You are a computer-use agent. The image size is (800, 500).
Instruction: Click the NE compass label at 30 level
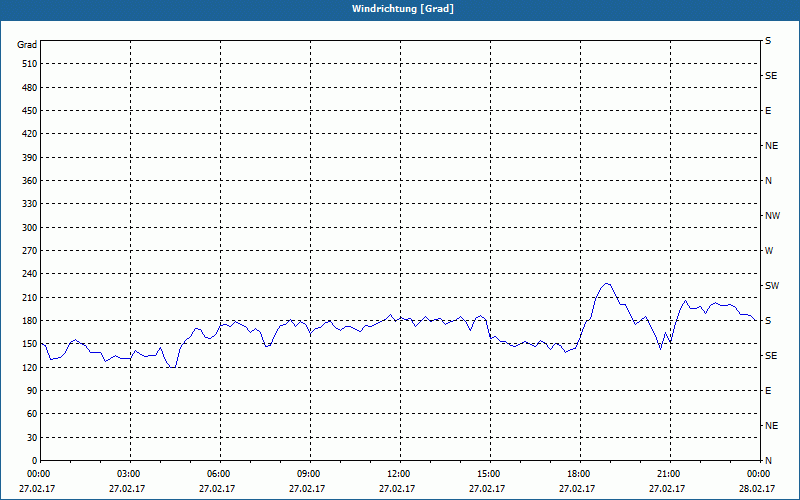(x=771, y=426)
